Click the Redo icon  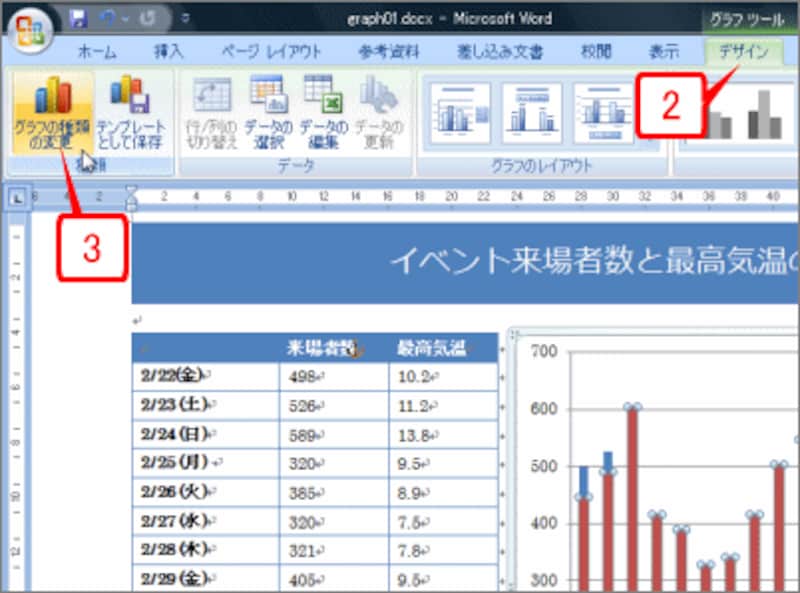pyautogui.click(x=148, y=17)
